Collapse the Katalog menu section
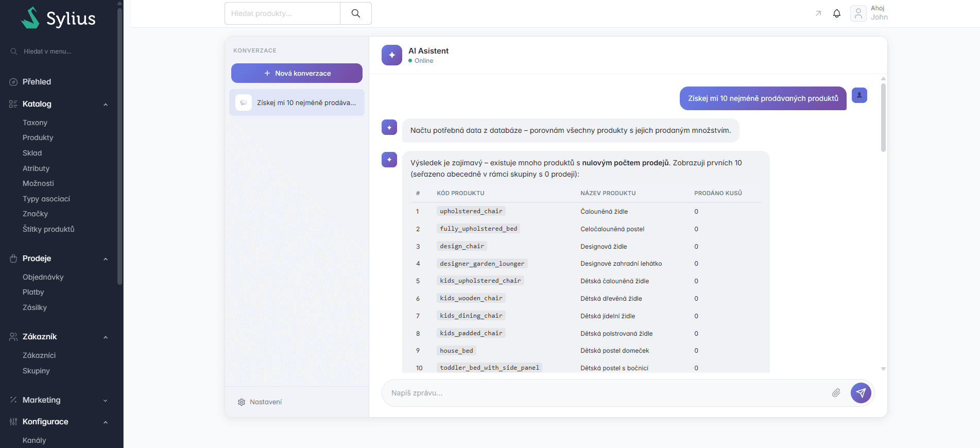Image resolution: width=980 pixels, height=448 pixels. click(x=106, y=105)
